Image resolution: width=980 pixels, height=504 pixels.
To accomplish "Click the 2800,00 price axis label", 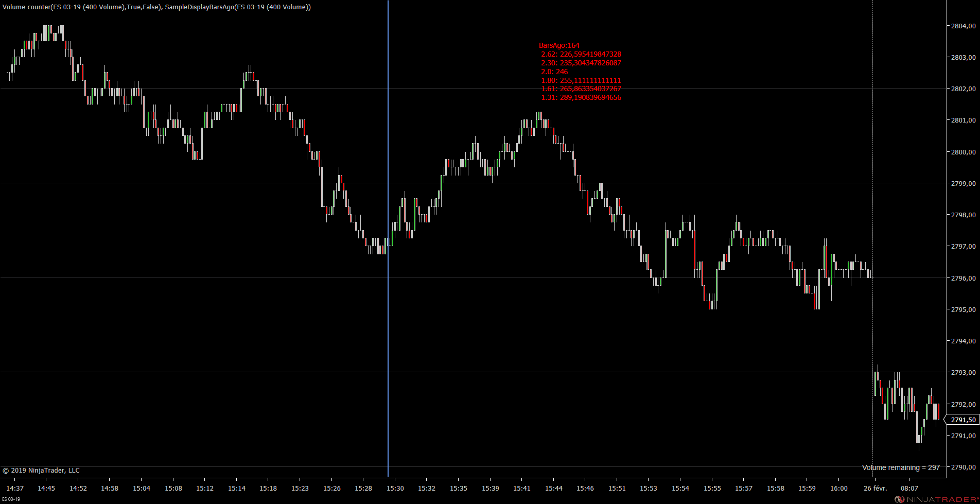I will click(x=963, y=152).
